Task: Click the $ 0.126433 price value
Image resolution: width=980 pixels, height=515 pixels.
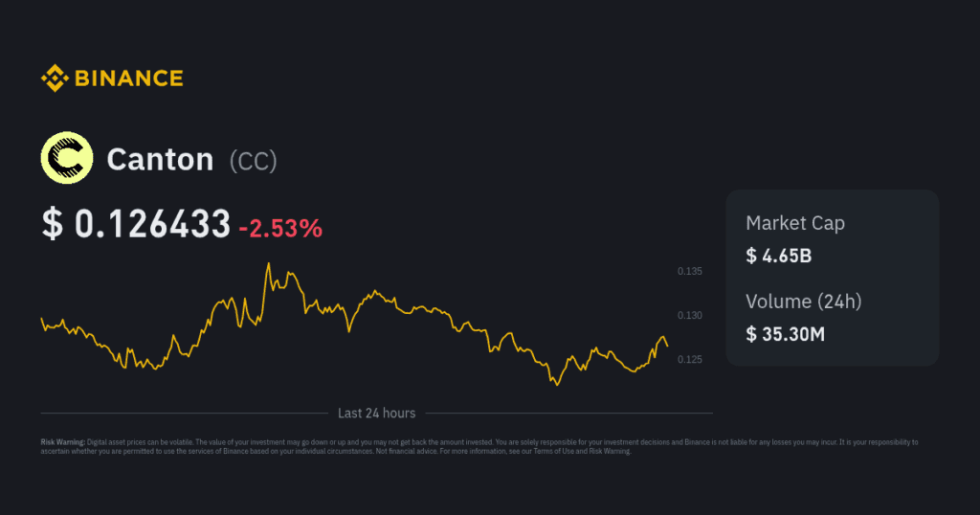Action: tap(136, 224)
